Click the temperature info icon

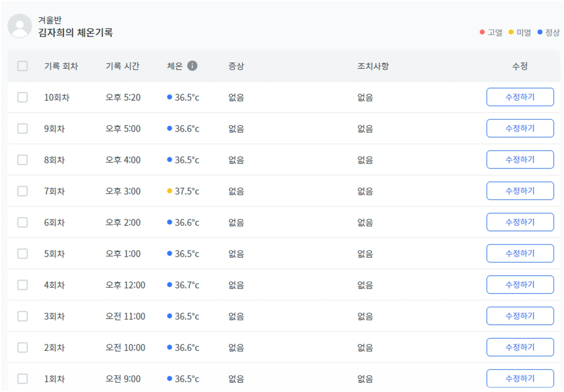(x=192, y=66)
